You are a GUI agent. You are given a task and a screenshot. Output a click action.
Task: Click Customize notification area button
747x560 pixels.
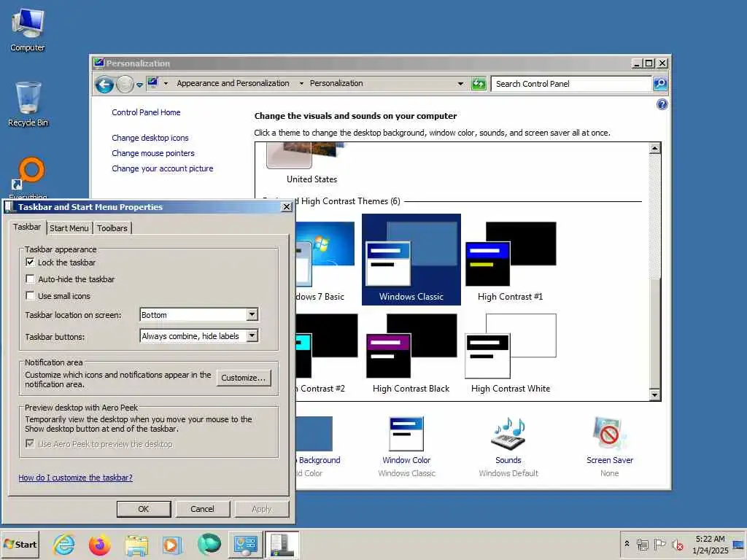click(x=244, y=378)
